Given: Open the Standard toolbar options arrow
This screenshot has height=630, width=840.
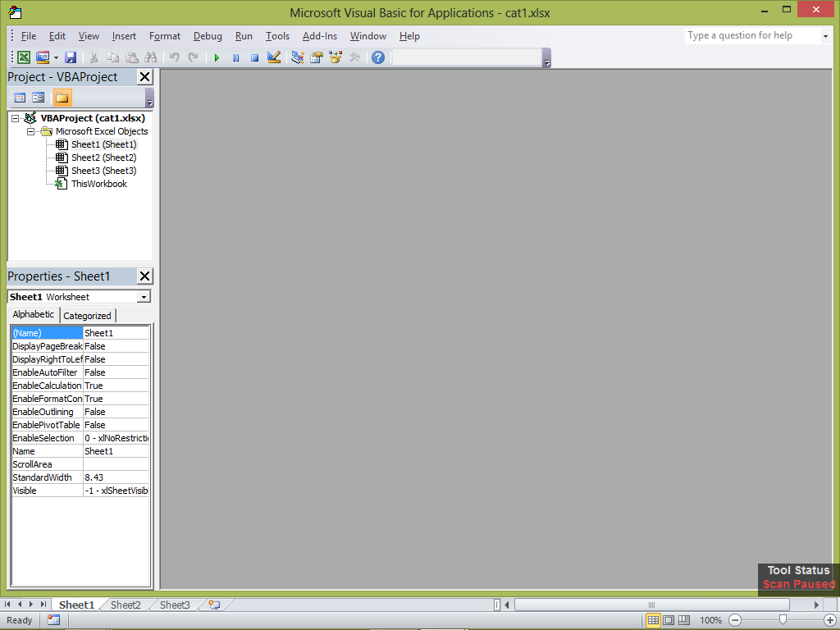Looking at the screenshot, I should (x=547, y=58).
